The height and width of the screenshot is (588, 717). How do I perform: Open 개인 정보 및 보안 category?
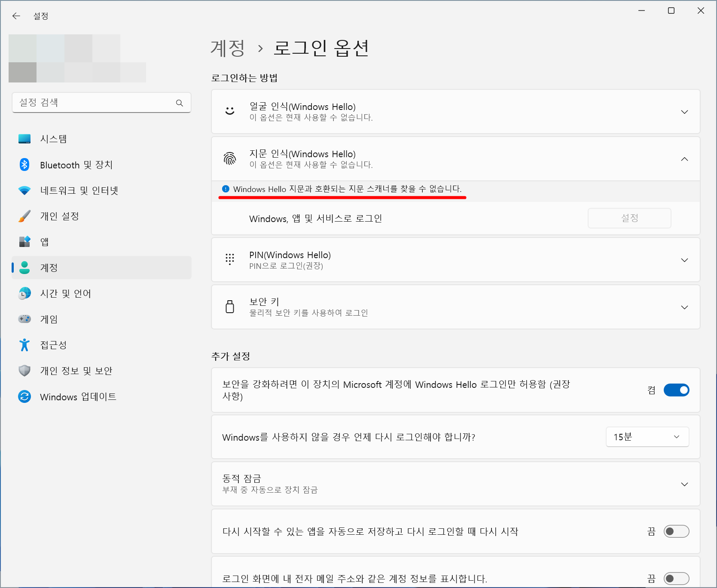tap(101, 371)
